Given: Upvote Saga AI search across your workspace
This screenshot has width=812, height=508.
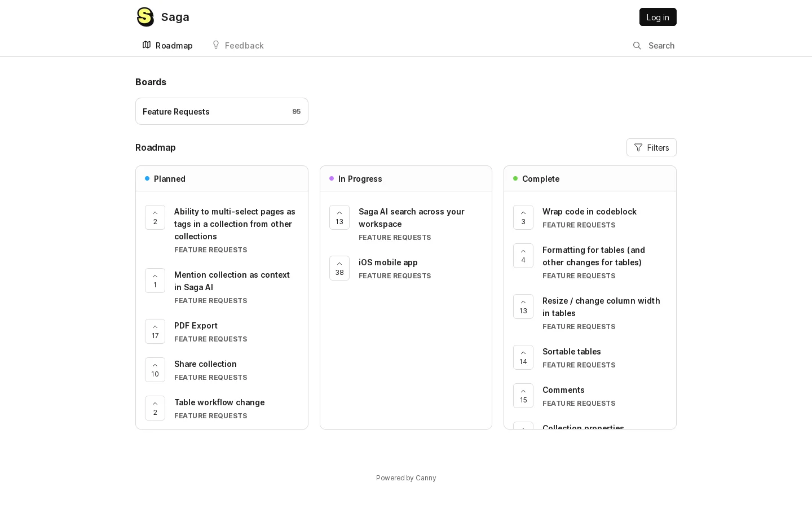Looking at the screenshot, I should click(339, 217).
